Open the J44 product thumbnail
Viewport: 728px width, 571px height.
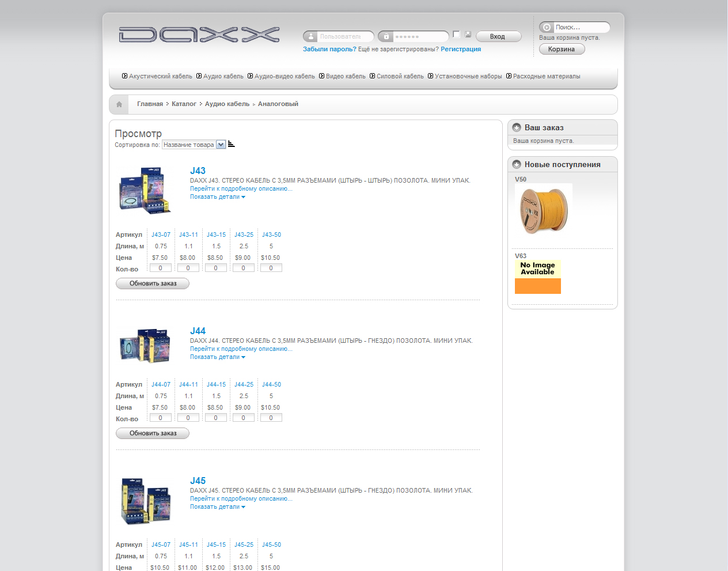tap(145, 345)
